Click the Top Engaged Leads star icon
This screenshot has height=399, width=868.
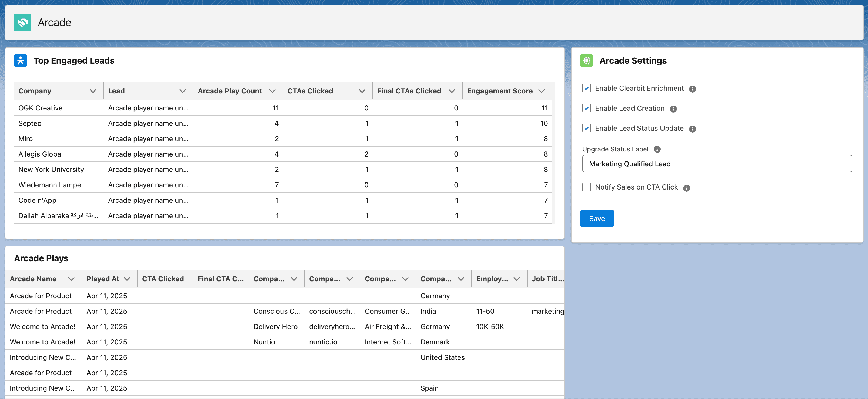click(x=21, y=61)
